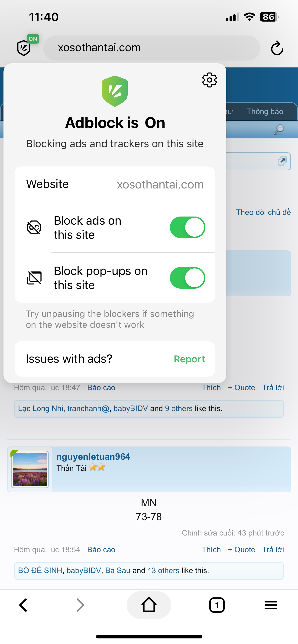Screen dimensions: 298x644
Task: Click the forum search magnifier icon
Action: tap(279, 130)
